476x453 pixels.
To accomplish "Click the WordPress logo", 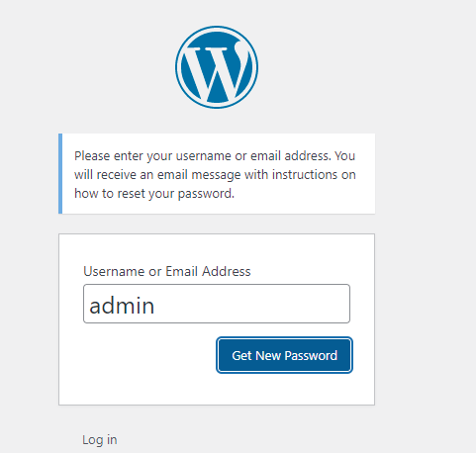I will [217, 67].
